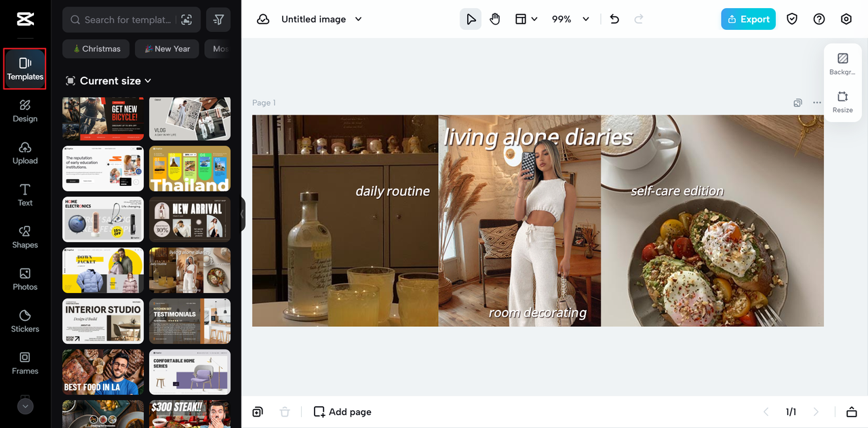Open the Photos panel

(x=25, y=279)
